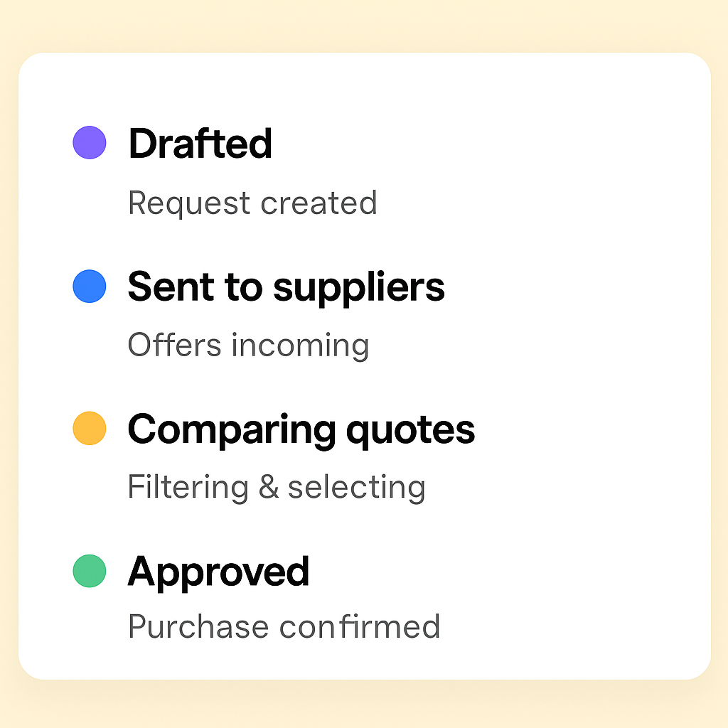
Task: Click the Request created description
Action: [x=252, y=204]
